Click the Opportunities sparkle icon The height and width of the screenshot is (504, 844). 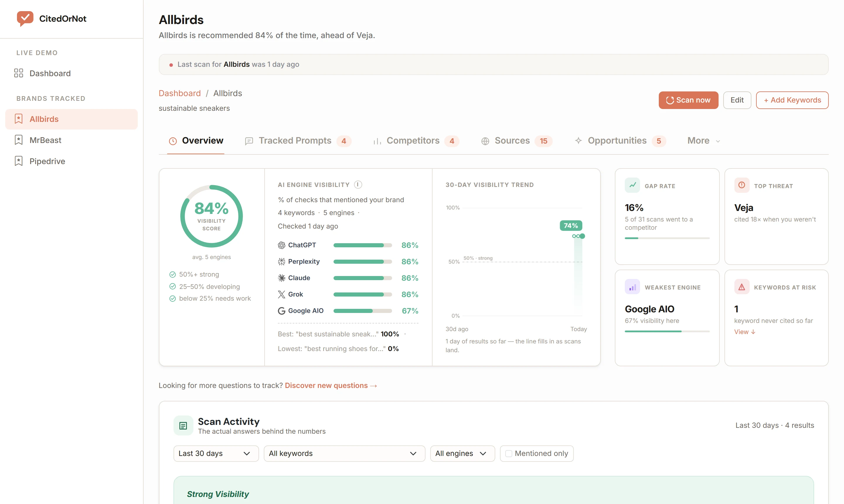click(x=578, y=141)
